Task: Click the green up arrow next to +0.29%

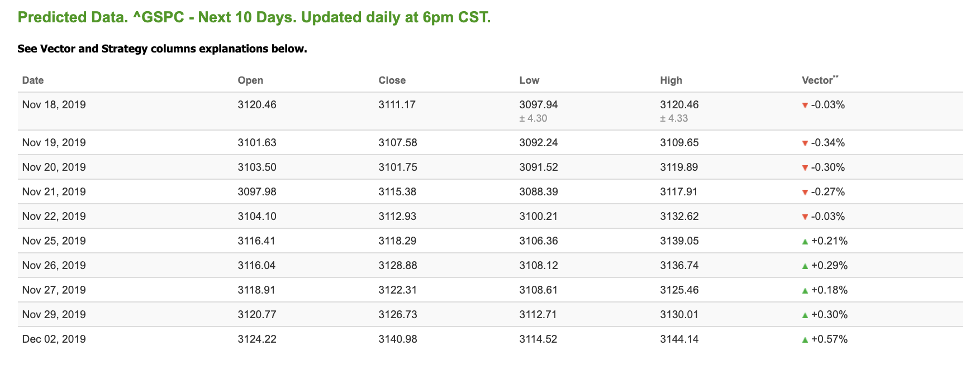Action: coord(805,266)
